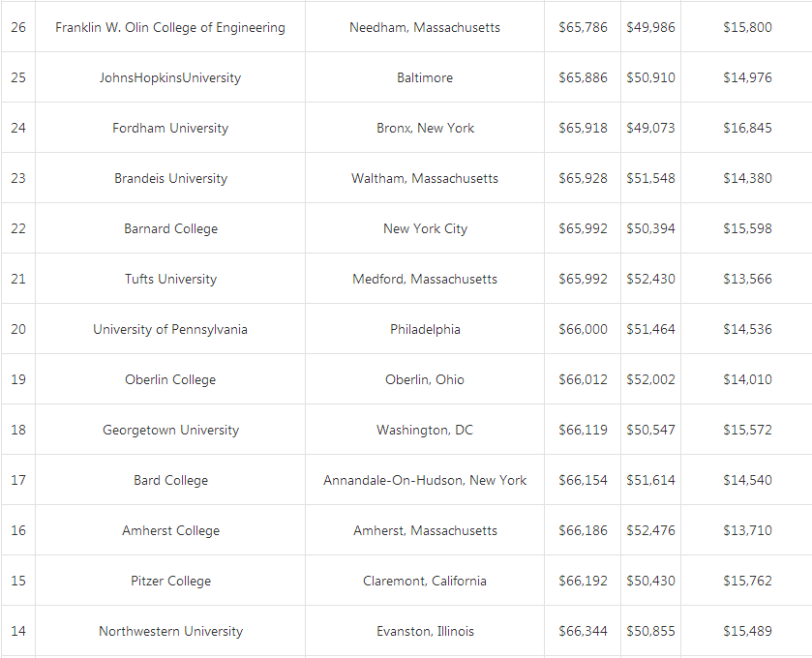Select Tufts University in the list

[170, 279]
